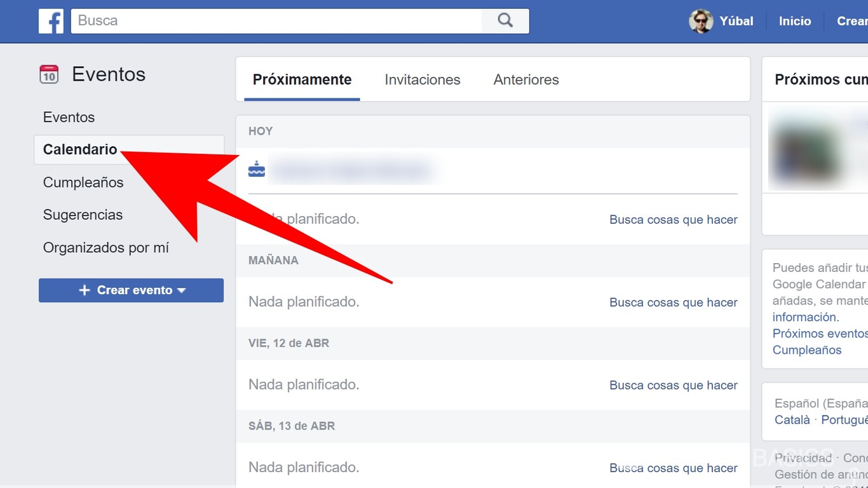Click Yúbal's profile picture thumbnail
868x488 pixels.
coord(701,21)
